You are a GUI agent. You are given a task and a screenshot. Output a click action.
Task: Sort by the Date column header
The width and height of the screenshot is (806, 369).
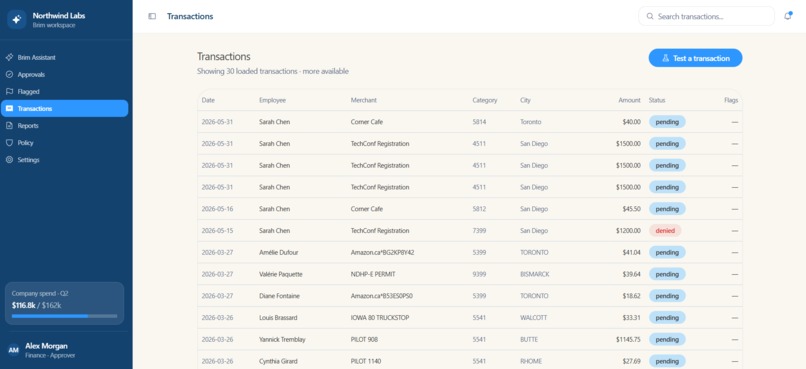(x=208, y=100)
